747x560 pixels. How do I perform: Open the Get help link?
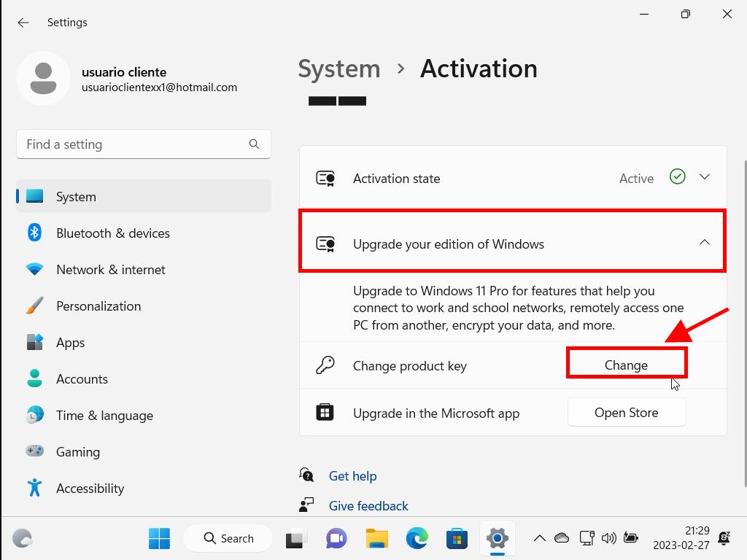(x=352, y=476)
